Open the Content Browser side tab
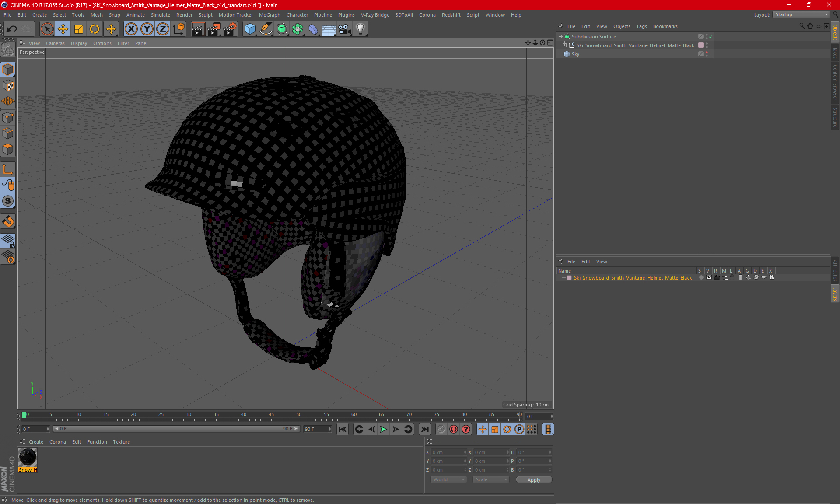This screenshot has width=840, height=504. 835,82
